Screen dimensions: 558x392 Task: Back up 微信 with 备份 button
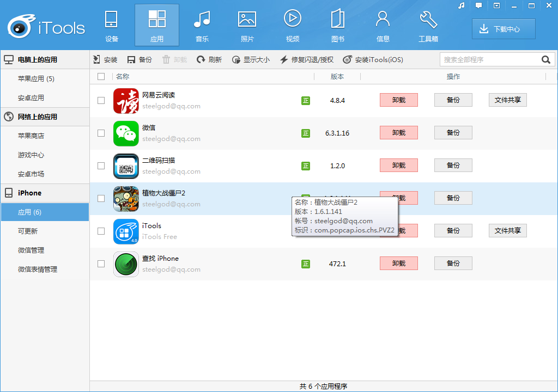pos(453,133)
